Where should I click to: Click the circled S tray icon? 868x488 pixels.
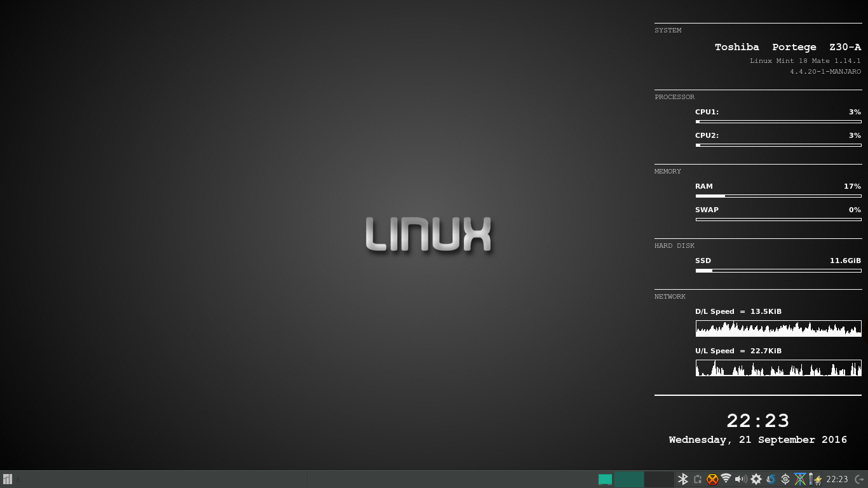pos(785,479)
